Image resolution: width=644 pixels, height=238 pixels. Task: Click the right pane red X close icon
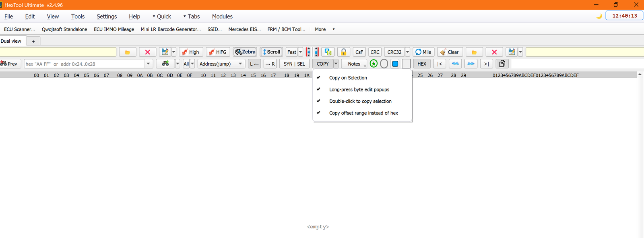coord(494,52)
